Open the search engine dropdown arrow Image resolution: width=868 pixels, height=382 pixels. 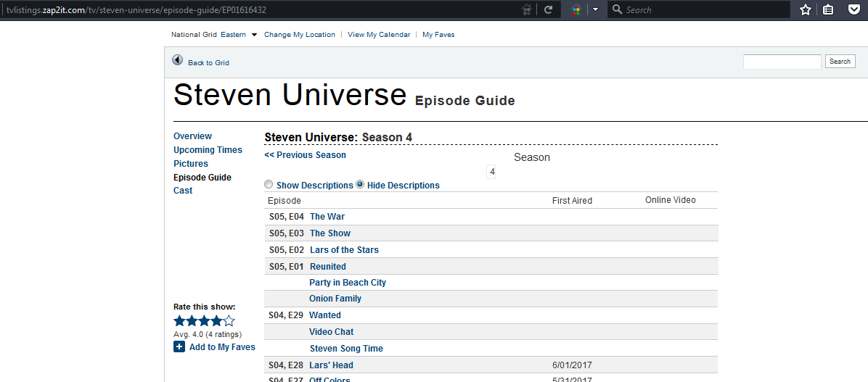595,9
